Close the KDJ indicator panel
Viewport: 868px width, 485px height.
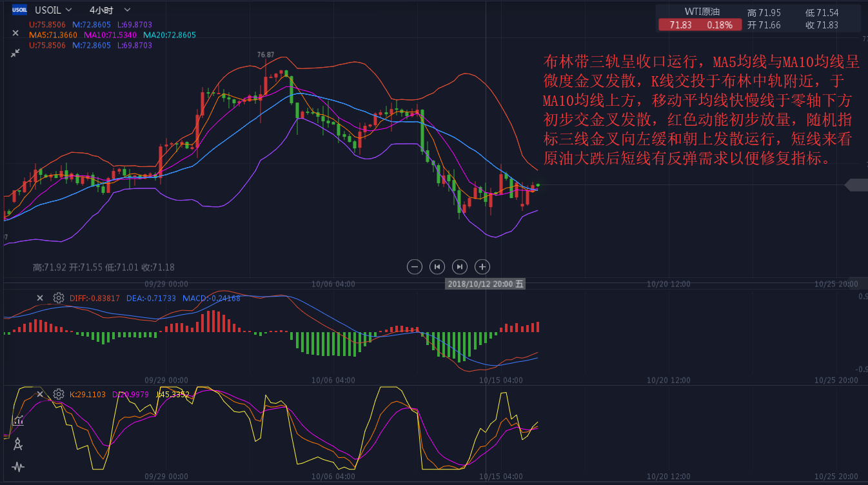[x=40, y=394]
